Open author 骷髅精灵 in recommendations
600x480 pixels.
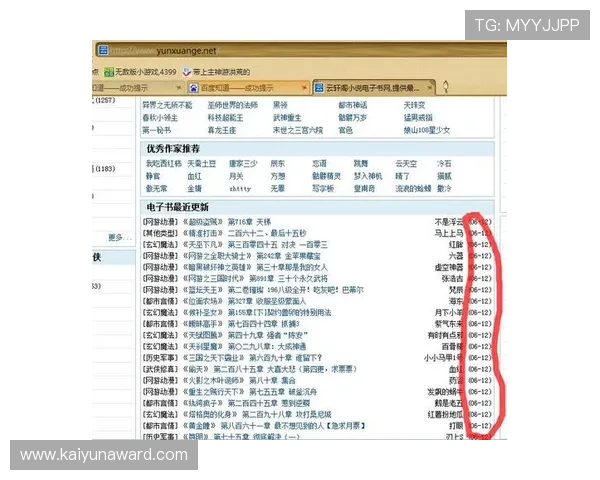click(326, 176)
